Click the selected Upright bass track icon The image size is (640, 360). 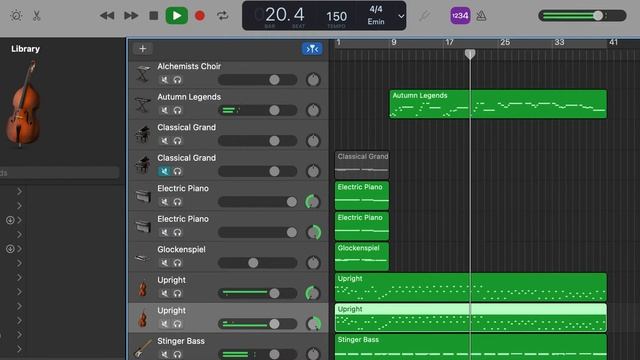point(143,318)
